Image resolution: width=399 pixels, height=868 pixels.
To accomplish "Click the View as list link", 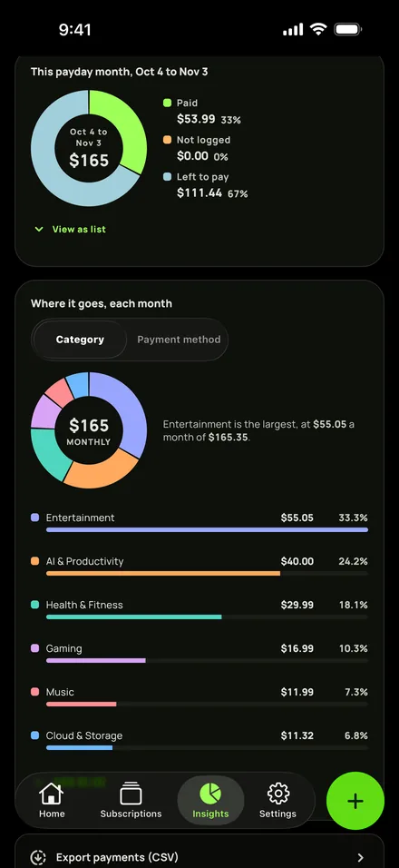I will [x=79, y=229].
